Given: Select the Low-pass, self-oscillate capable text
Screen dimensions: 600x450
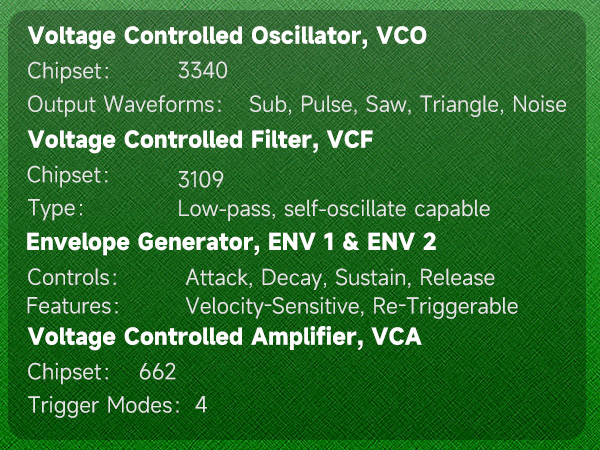Looking at the screenshot, I should click(x=334, y=209).
